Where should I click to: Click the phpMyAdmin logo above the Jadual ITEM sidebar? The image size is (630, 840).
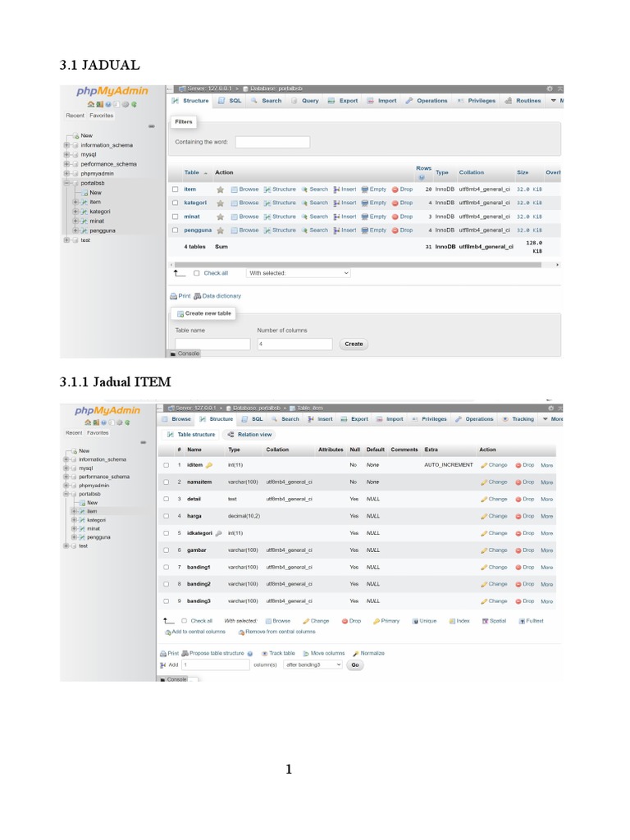107,410
